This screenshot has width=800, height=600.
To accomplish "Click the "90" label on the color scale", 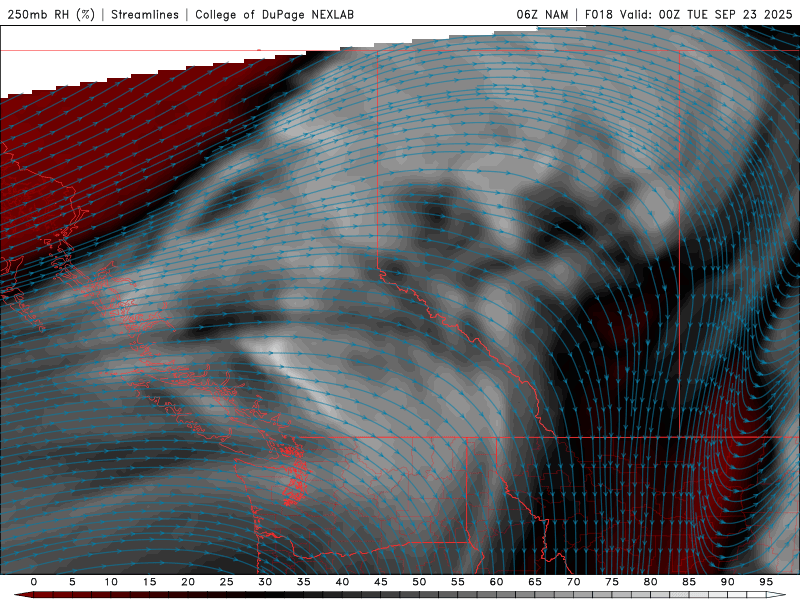I will (728, 582).
